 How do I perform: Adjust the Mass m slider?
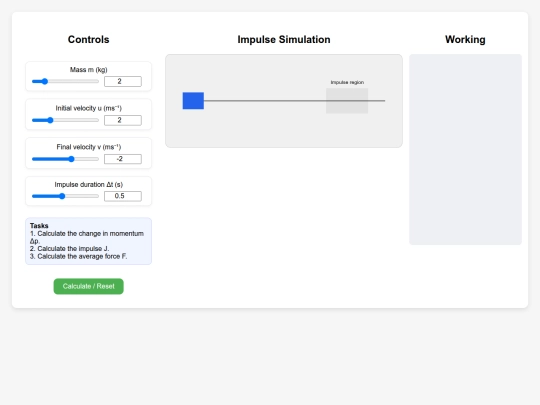pos(65,82)
